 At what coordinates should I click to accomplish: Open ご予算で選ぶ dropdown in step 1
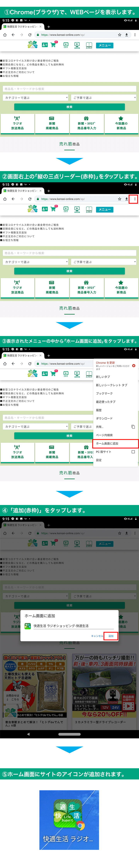coord(104,98)
